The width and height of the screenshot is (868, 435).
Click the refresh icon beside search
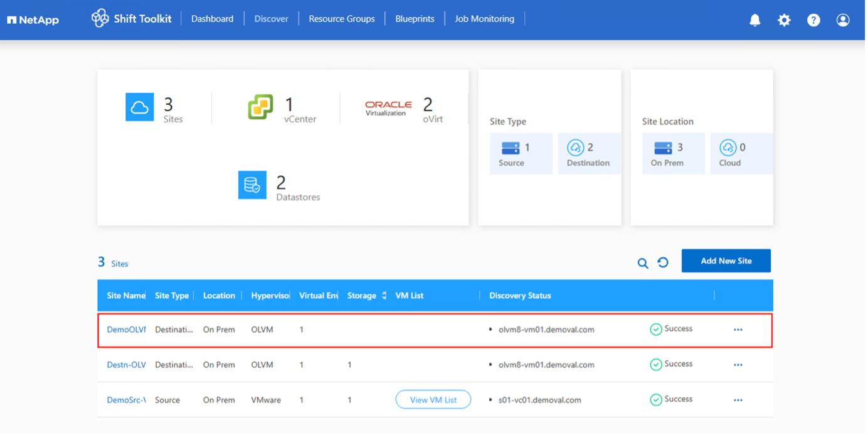tap(663, 263)
